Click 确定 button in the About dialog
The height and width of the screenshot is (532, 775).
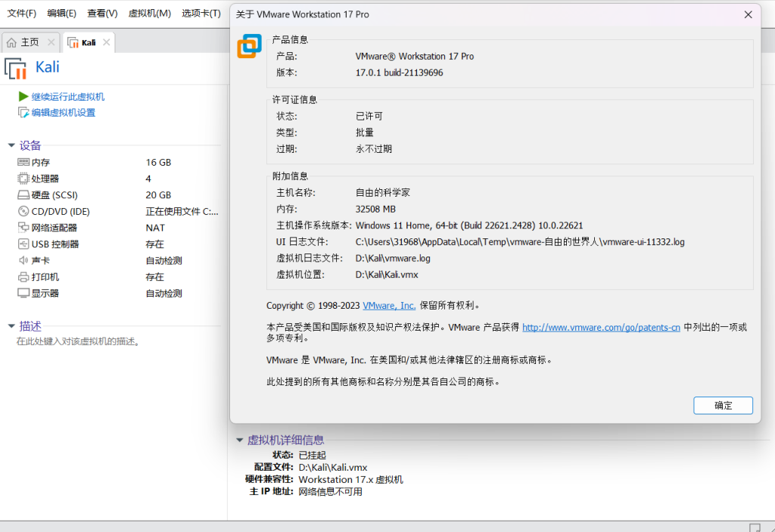[723, 406]
